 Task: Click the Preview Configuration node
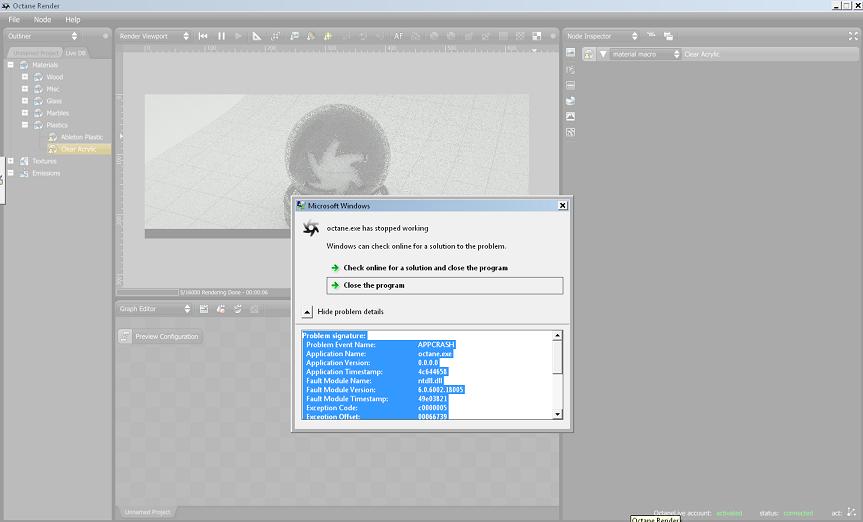tap(160, 336)
